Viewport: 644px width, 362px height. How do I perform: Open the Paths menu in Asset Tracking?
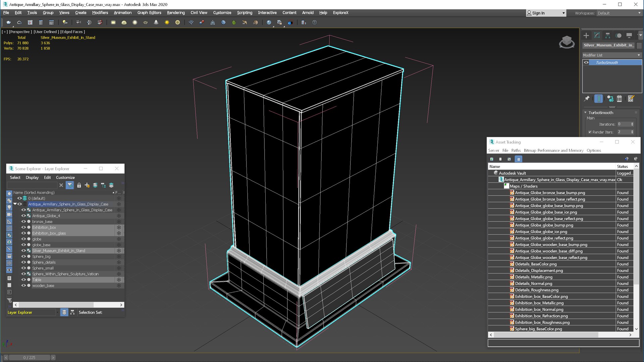pos(516,151)
